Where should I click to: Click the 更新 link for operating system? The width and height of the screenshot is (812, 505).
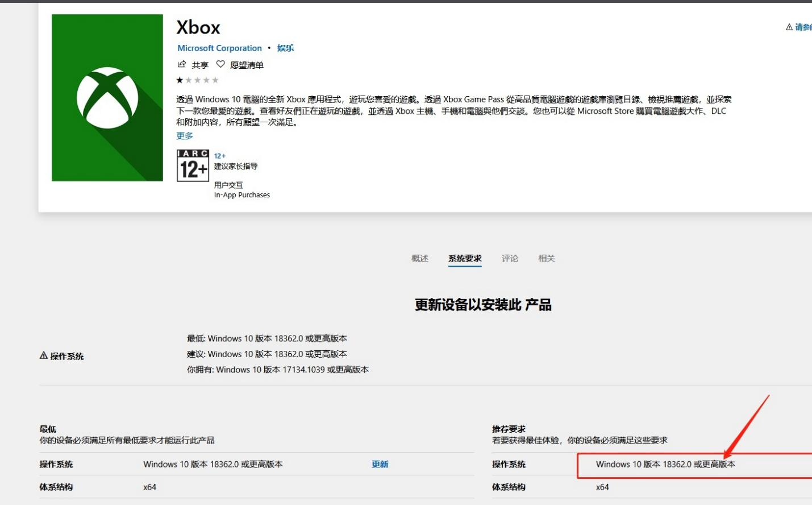tap(380, 464)
